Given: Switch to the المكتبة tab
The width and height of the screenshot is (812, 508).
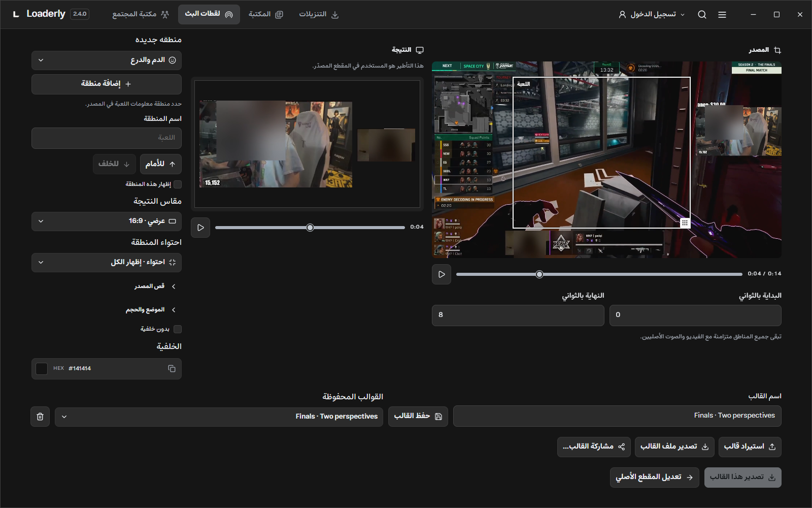Looking at the screenshot, I should pos(265,15).
